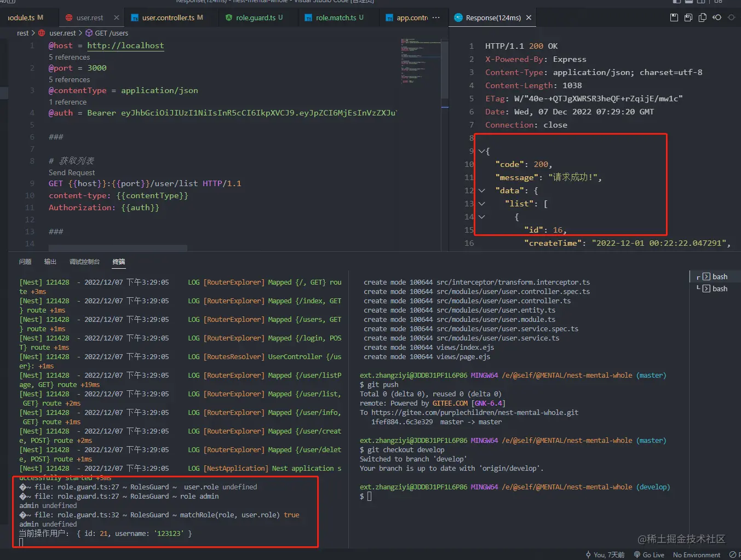Click the role.guard.ts:32 matchRole log line
This screenshot has width=741, height=560.
coord(159,515)
